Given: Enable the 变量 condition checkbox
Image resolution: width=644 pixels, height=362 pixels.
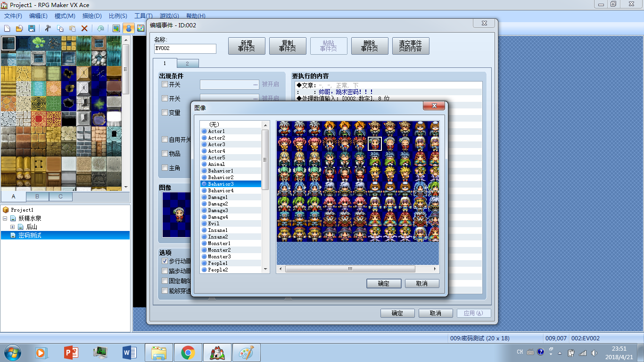Looking at the screenshot, I should click(x=165, y=113).
